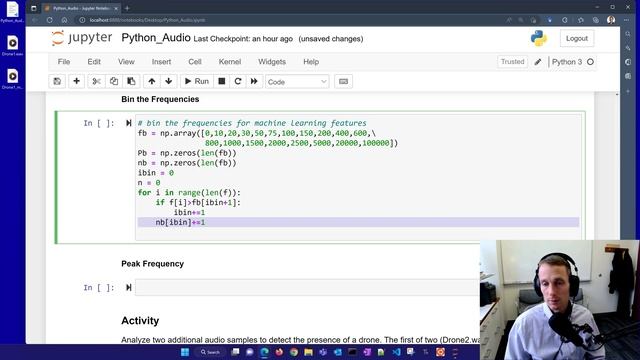Screen dimensions: 640x360
Task: Open the Help menu
Action: [x=311, y=62]
